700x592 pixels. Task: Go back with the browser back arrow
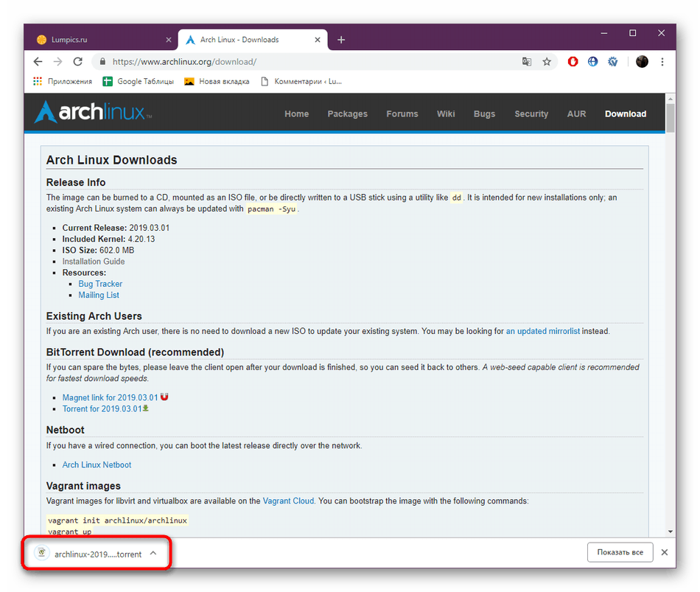pyautogui.click(x=38, y=62)
